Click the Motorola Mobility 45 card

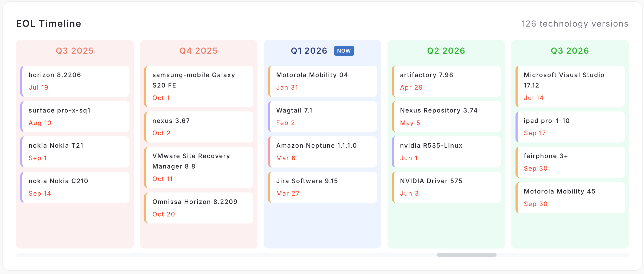[x=570, y=198]
